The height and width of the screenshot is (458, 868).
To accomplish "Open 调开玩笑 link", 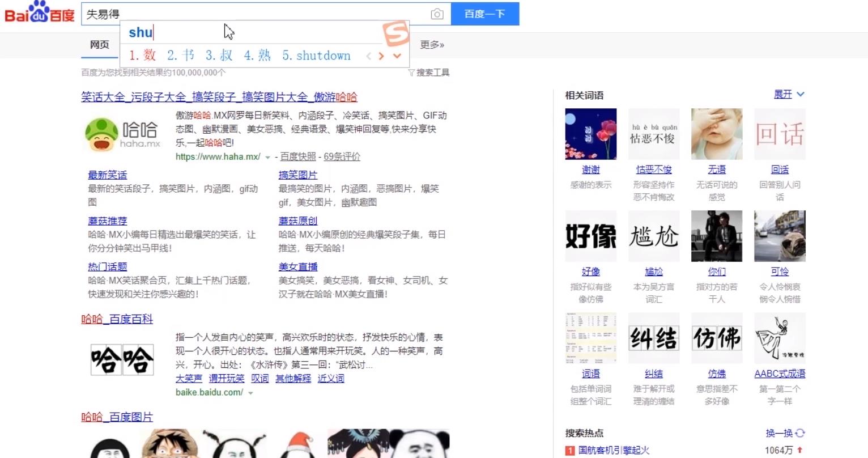I will [x=227, y=378].
